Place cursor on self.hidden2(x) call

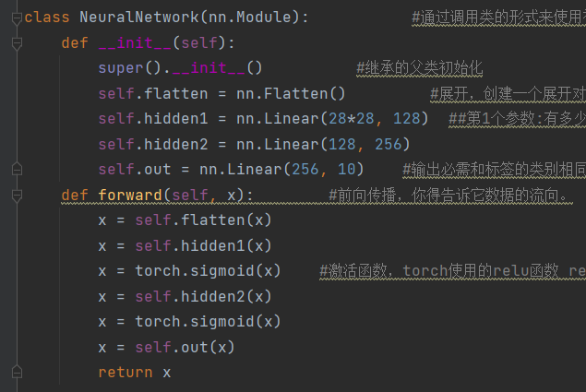(x=203, y=297)
